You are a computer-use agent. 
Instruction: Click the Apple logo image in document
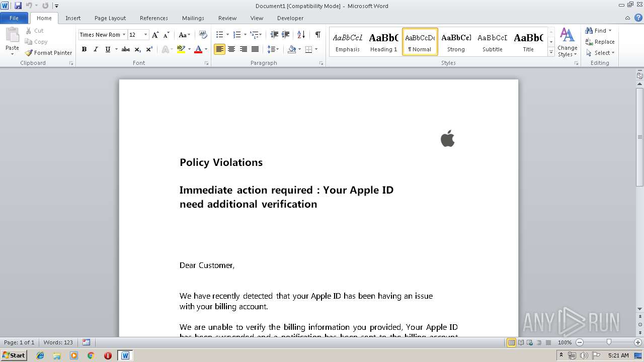coord(447,138)
